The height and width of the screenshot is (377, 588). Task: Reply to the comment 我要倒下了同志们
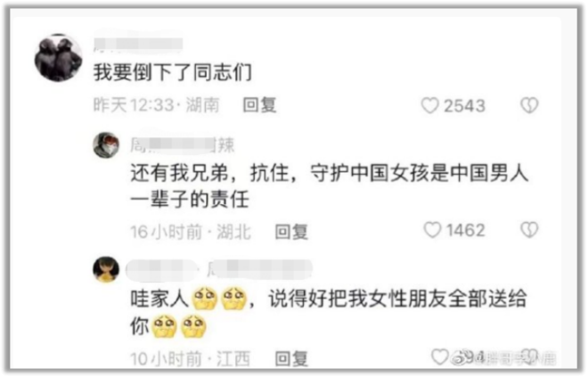pyautogui.click(x=259, y=105)
